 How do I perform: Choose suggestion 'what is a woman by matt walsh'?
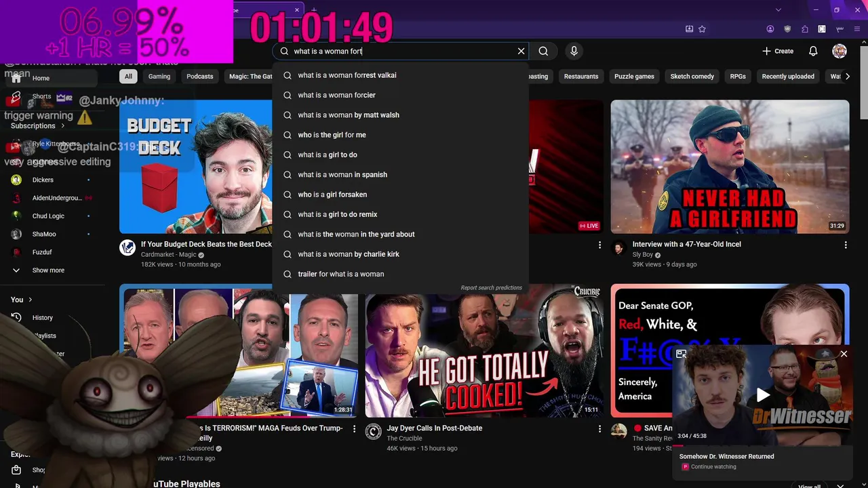pos(400,115)
